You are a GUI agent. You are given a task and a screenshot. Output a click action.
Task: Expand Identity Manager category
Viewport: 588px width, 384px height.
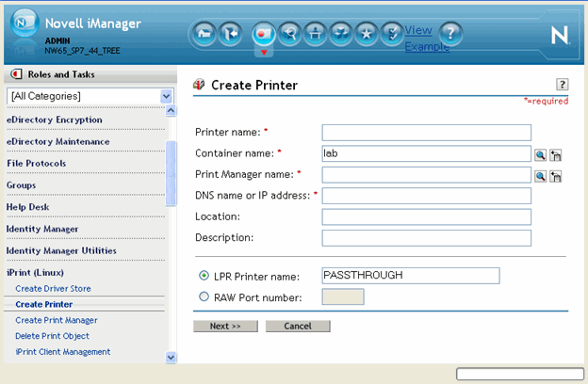[42, 229]
